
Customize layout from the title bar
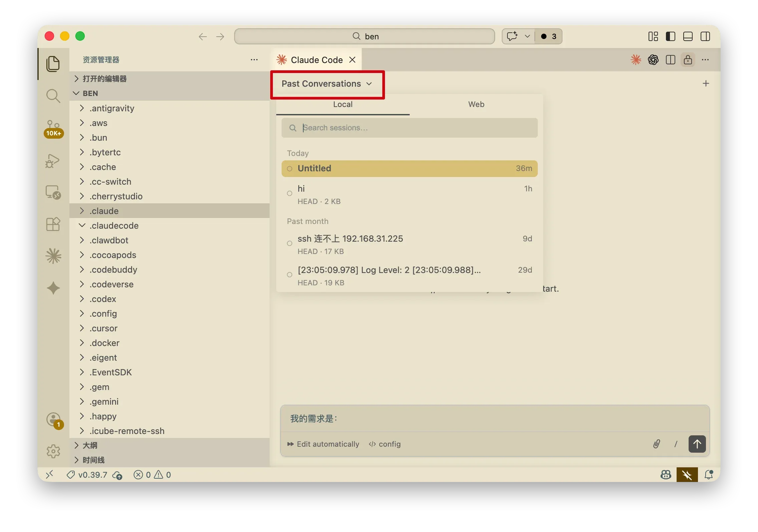[653, 36]
